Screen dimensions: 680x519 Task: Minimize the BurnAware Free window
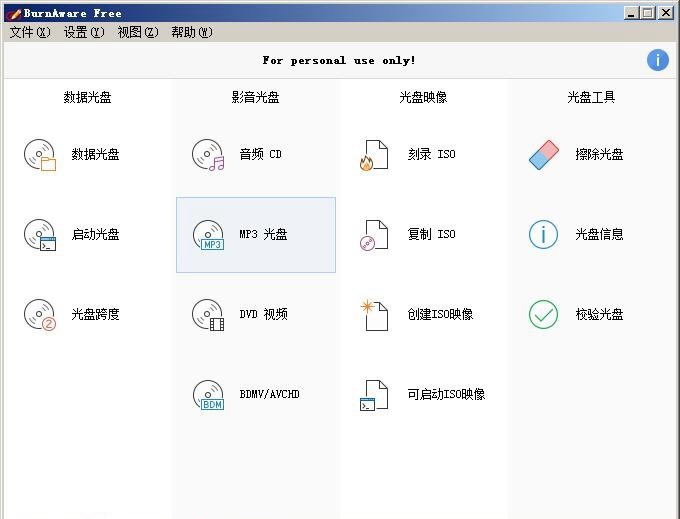pyautogui.click(x=631, y=13)
